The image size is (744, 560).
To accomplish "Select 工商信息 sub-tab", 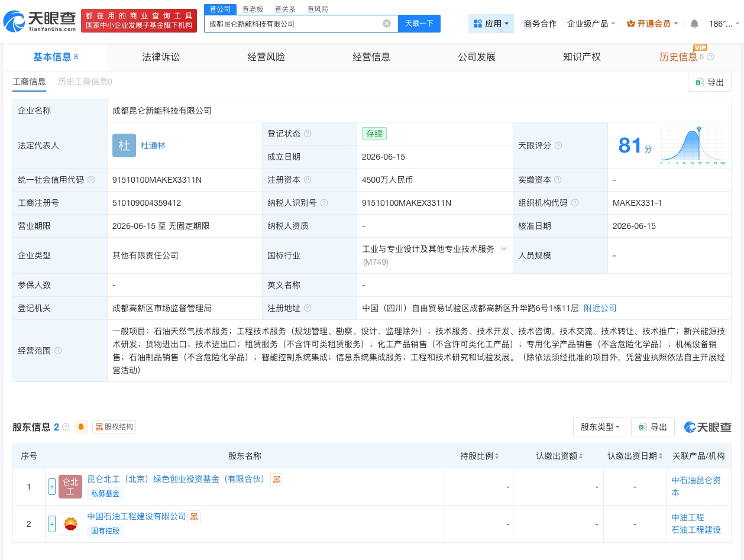I will [29, 82].
